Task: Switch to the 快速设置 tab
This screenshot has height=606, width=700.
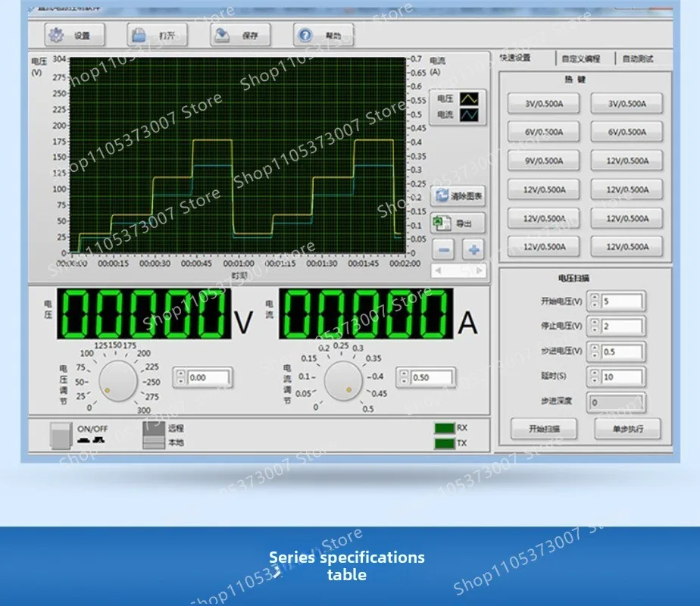Action: pyautogui.click(x=515, y=58)
